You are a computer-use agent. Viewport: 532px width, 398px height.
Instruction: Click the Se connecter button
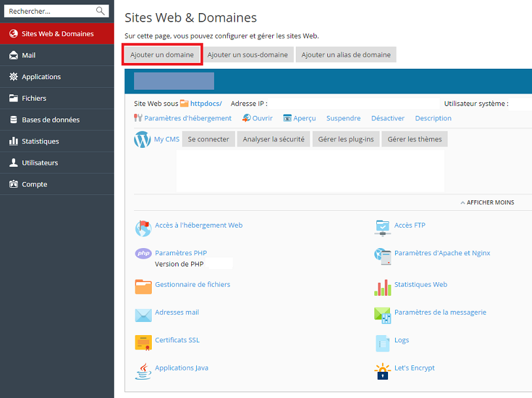point(208,139)
